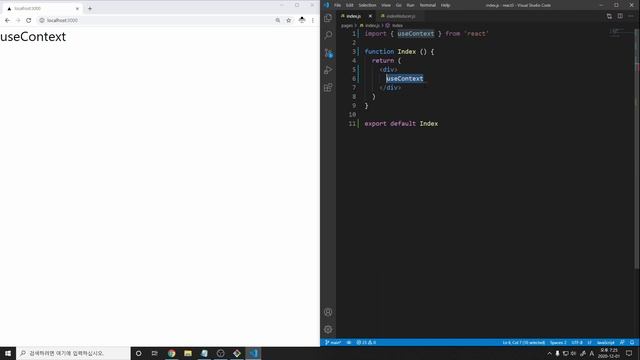Open the notifications bell in VS Code status bar
Viewport: 640px width, 360px height.
tap(632, 342)
